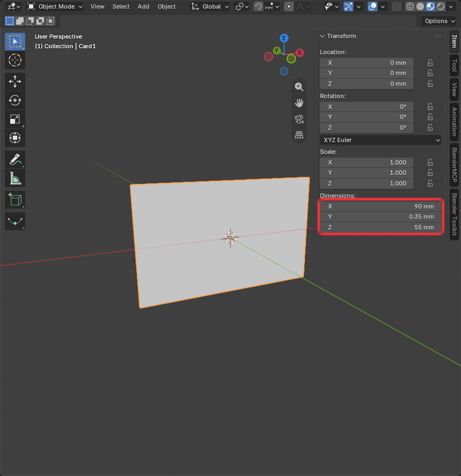The height and width of the screenshot is (476, 461).
Task: Open the Options dropdown
Action: pyautogui.click(x=439, y=21)
